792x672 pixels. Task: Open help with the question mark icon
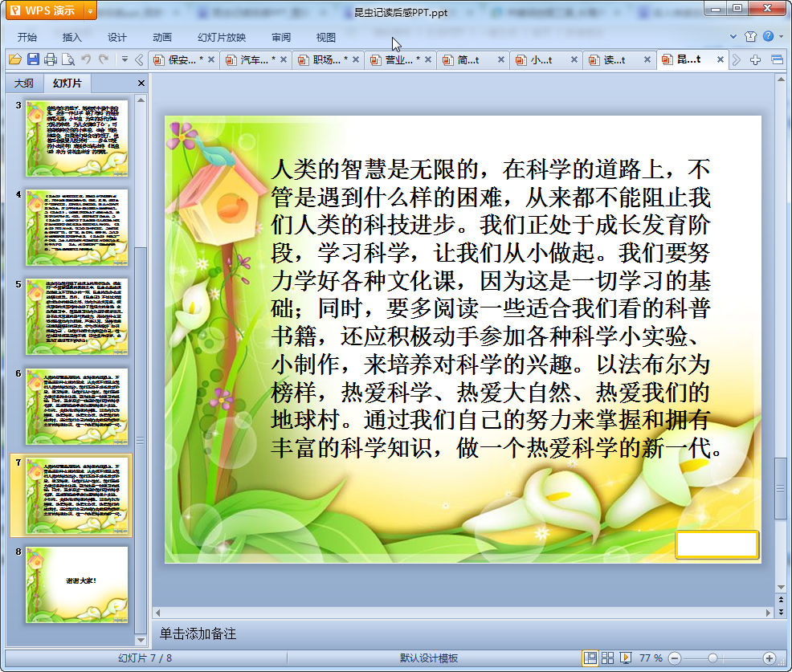click(x=768, y=36)
